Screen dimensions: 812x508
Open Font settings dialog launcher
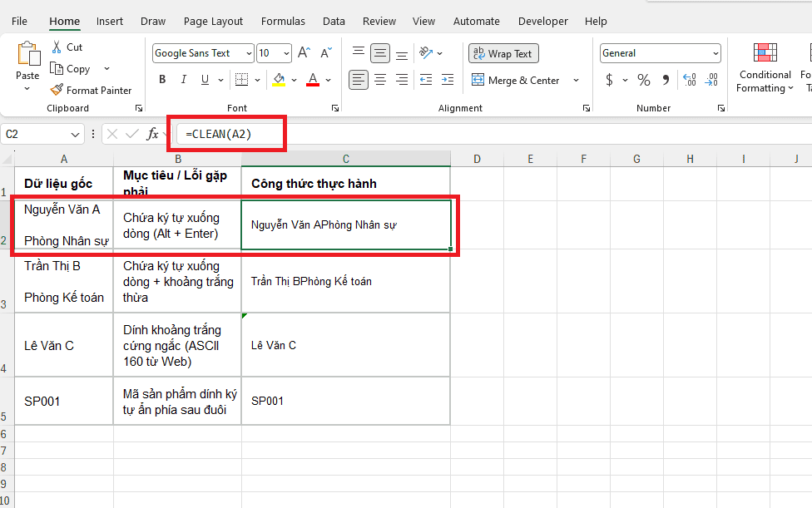(335, 108)
